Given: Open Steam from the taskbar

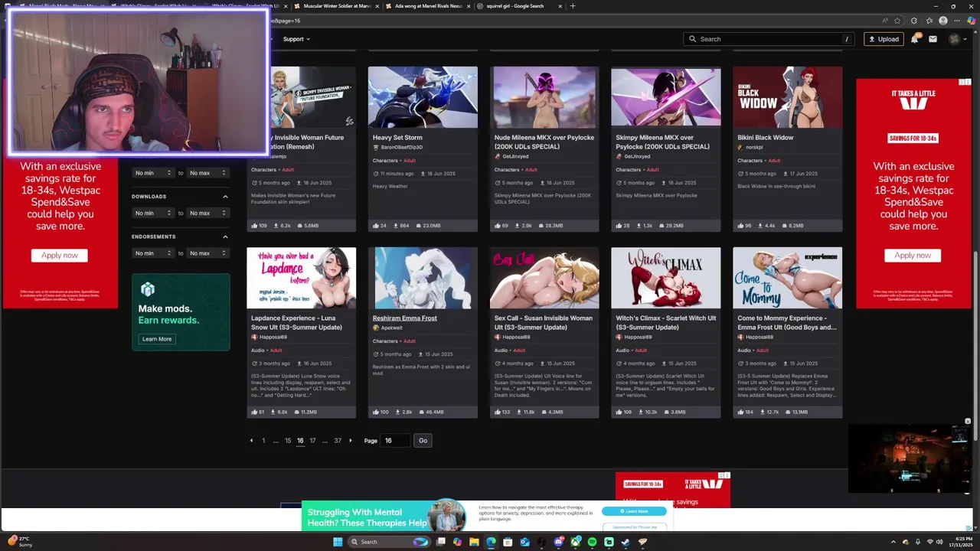Looking at the screenshot, I should pyautogui.click(x=626, y=542).
